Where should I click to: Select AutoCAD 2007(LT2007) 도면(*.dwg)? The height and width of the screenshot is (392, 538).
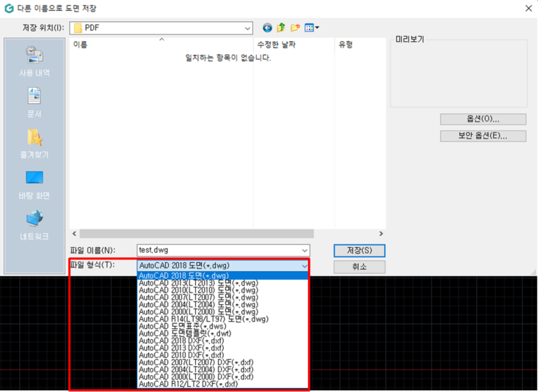click(223, 297)
